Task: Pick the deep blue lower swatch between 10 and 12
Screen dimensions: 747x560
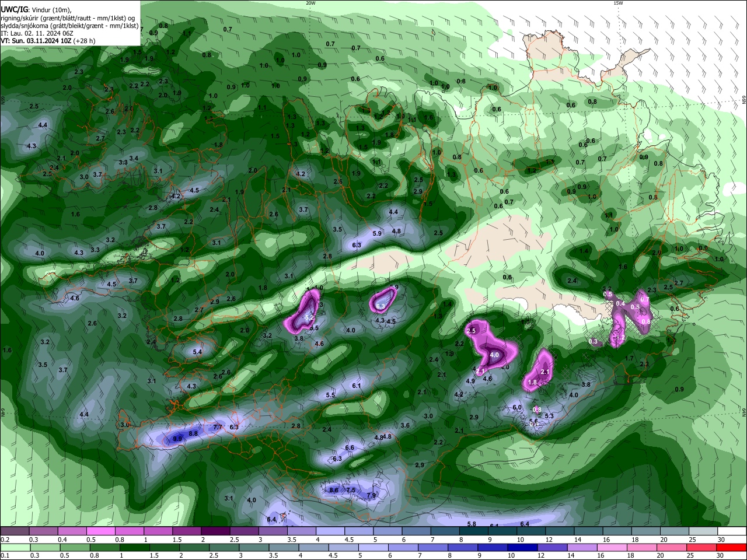Action: [522, 548]
